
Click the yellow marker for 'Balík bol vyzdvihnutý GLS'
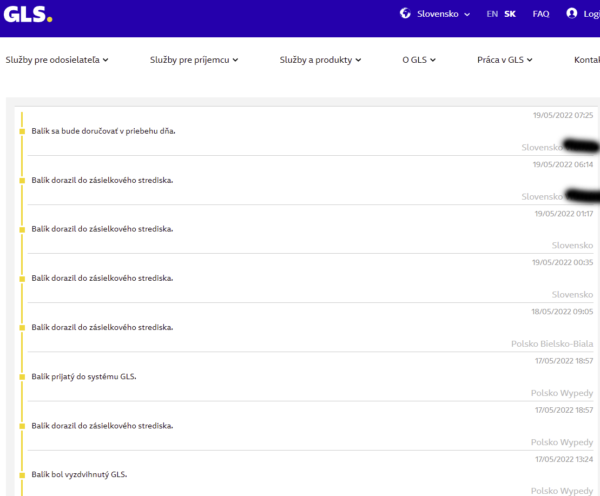pyautogui.click(x=22, y=474)
